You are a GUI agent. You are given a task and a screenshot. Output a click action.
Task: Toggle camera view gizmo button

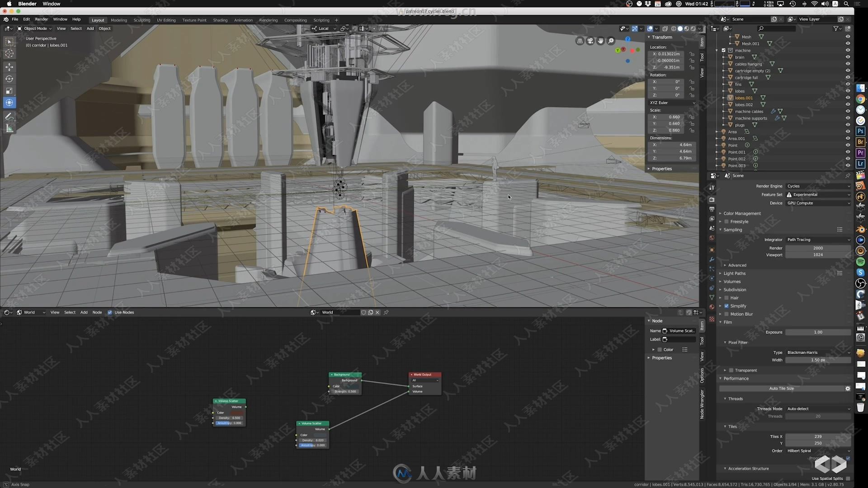point(590,41)
